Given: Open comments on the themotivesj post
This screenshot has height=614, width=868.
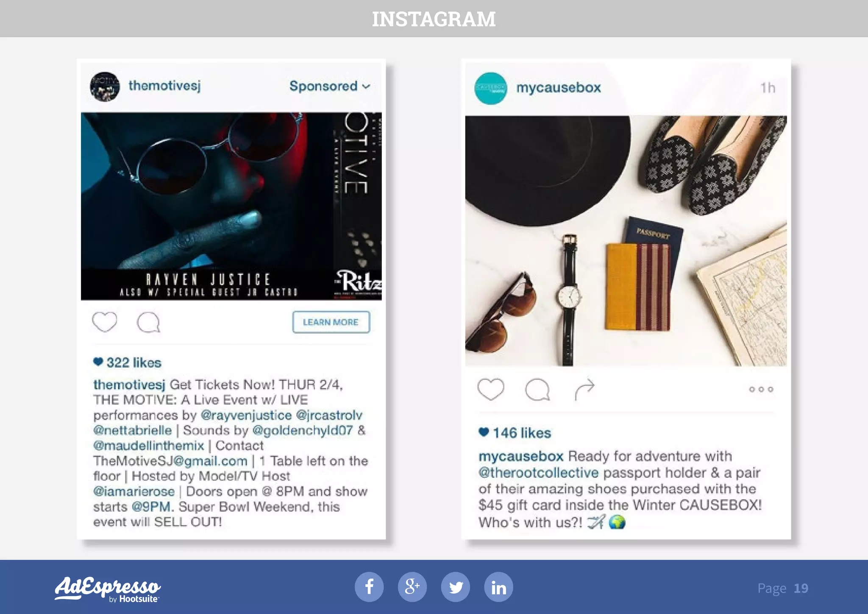Looking at the screenshot, I should (x=148, y=322).
